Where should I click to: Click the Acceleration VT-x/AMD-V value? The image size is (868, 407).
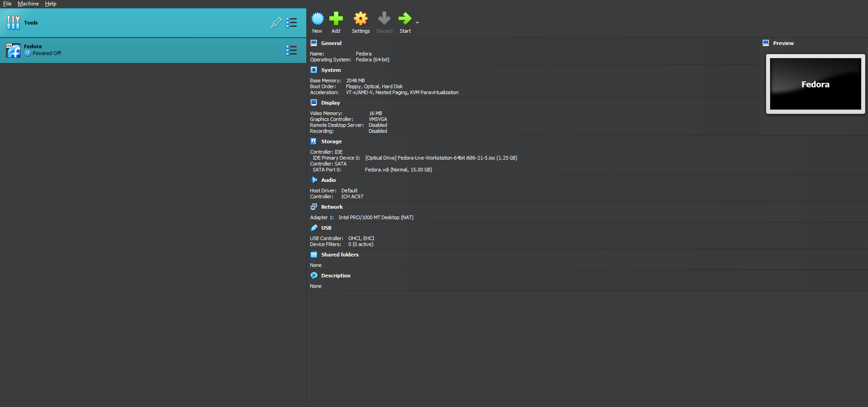click(x=402, y=92)
